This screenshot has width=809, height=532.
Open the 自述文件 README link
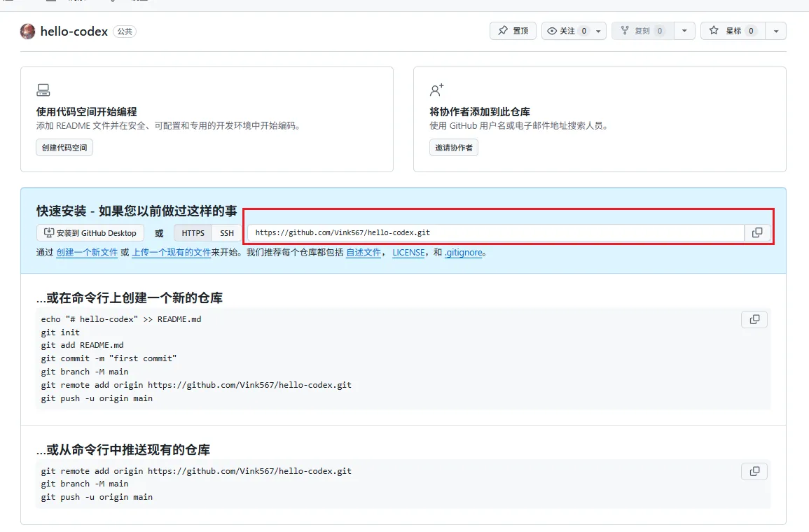tap(364, 253)
